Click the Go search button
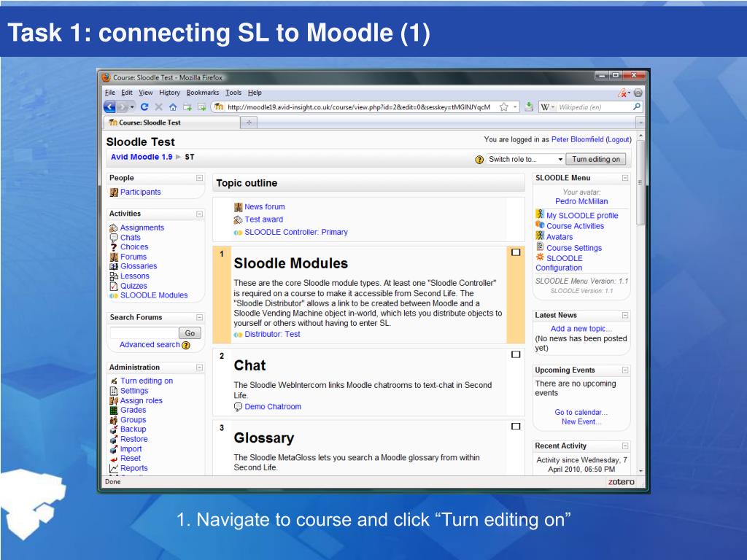Image resolution: width=747 pixels, height=560 pixels. [x=190, y=333]
